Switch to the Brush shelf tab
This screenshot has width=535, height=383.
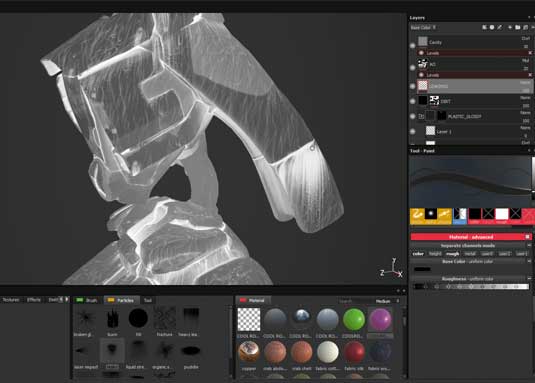coord(87,300)
